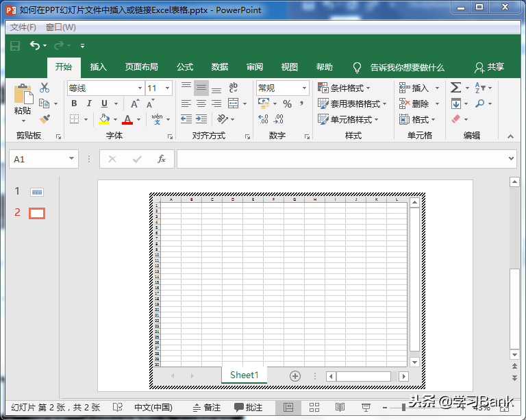Screen dimensions: 526x420
Task: Toggle center horizontal alignment
Action: coord(201,103)
